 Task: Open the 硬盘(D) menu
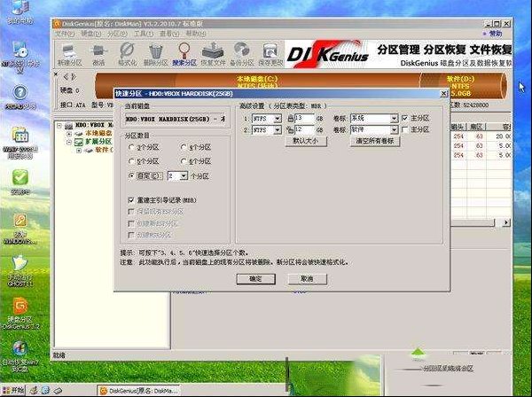90,34
